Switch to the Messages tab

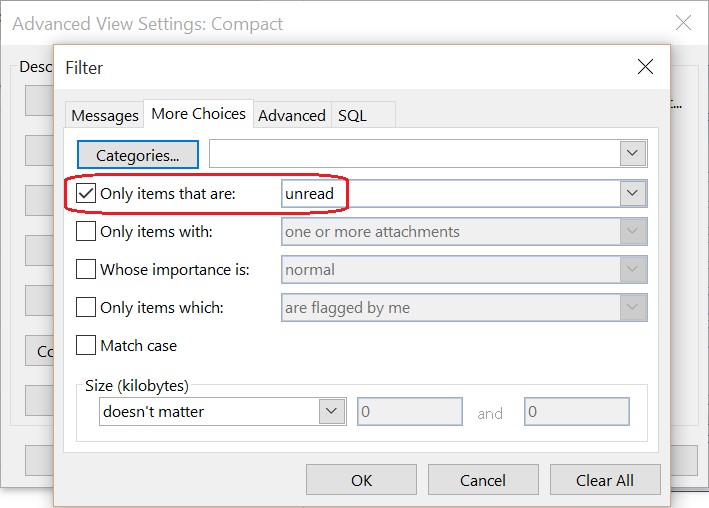[105, 116]
